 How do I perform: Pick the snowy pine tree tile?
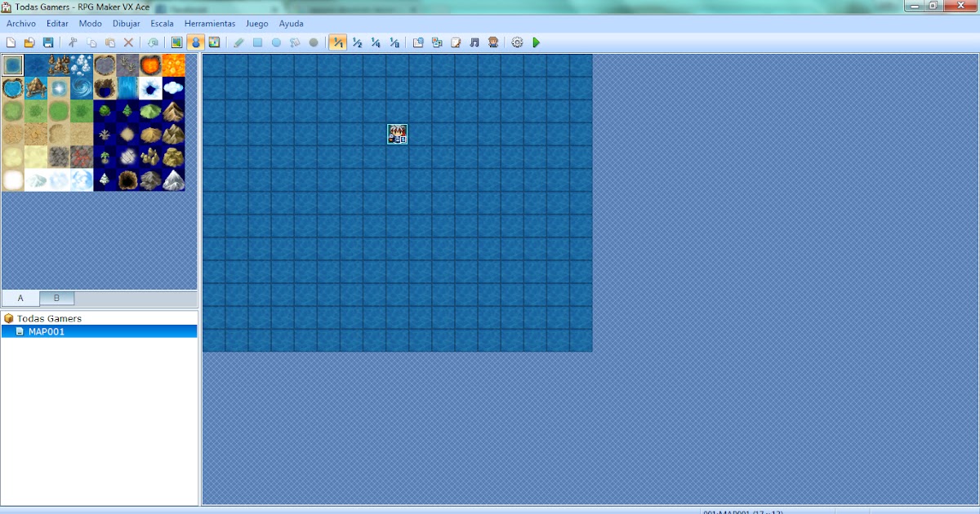point(105,179)
